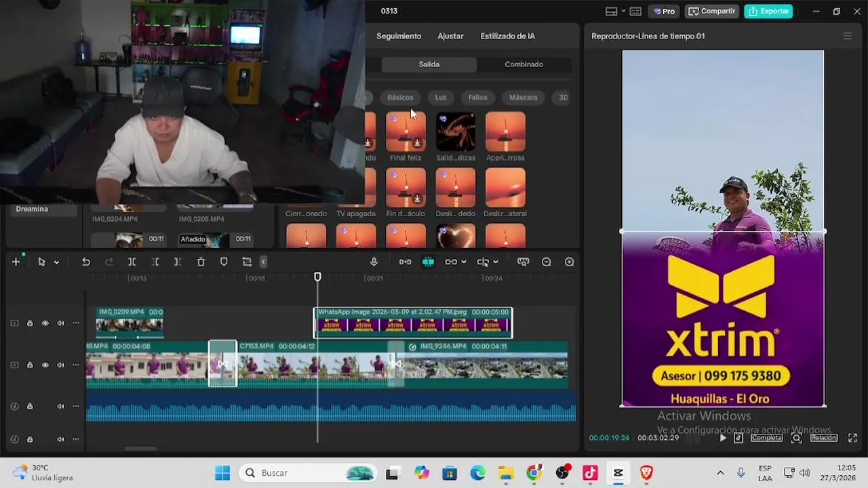Undo the last timeline action
Viewport: 868px width, 488px height.
click(86, 262)
